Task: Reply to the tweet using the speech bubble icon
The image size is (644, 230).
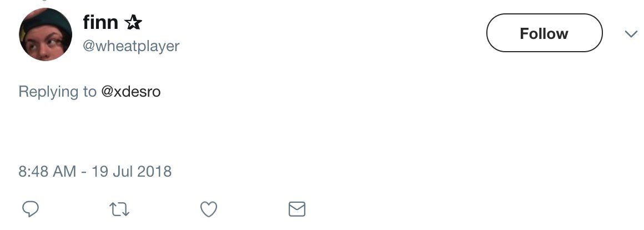Action: click(31, 209)
